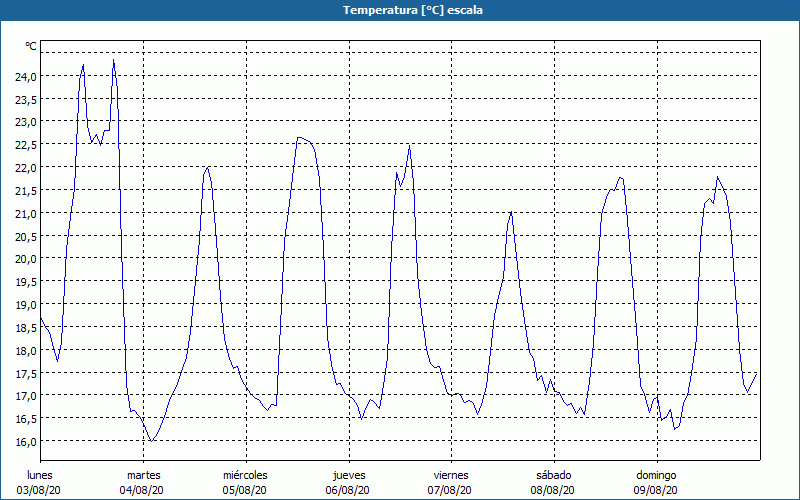Click the 24,0 axis value

(26, 77)
